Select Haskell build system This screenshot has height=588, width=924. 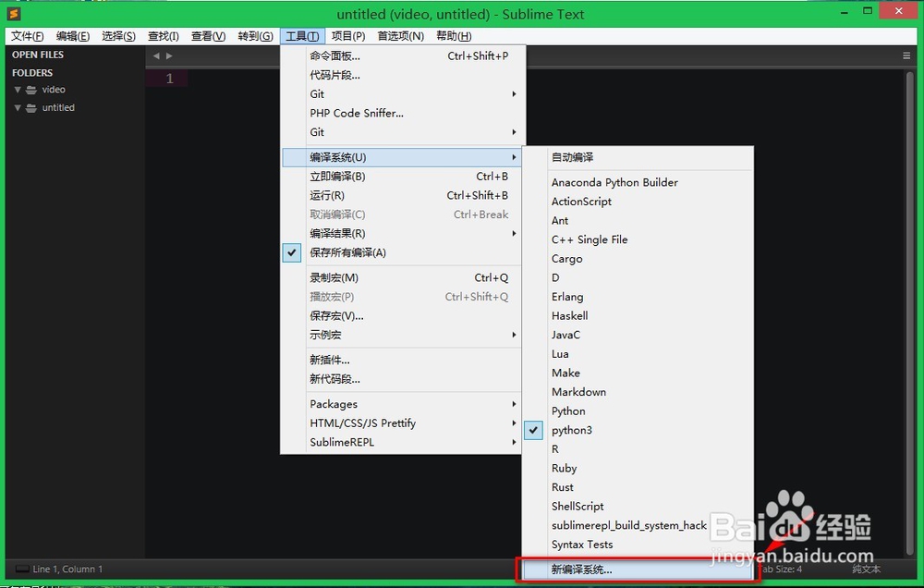coord(638,316)
